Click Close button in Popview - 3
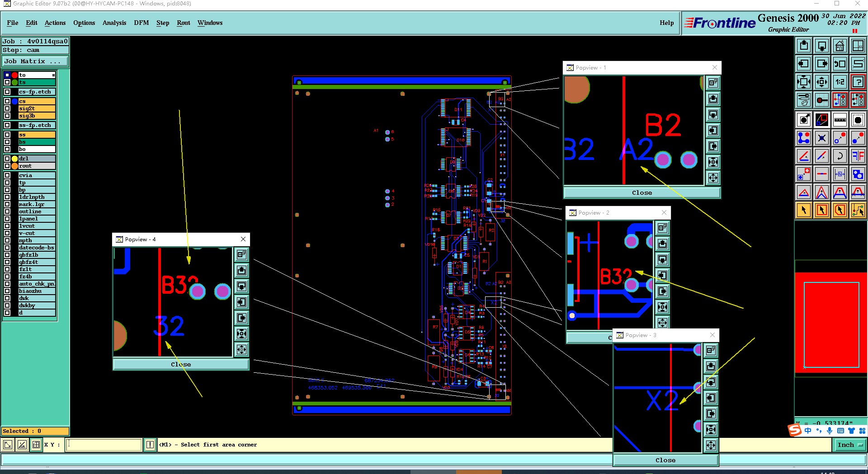The height and width of the screenshot is (474, 868). coord(665,460)
